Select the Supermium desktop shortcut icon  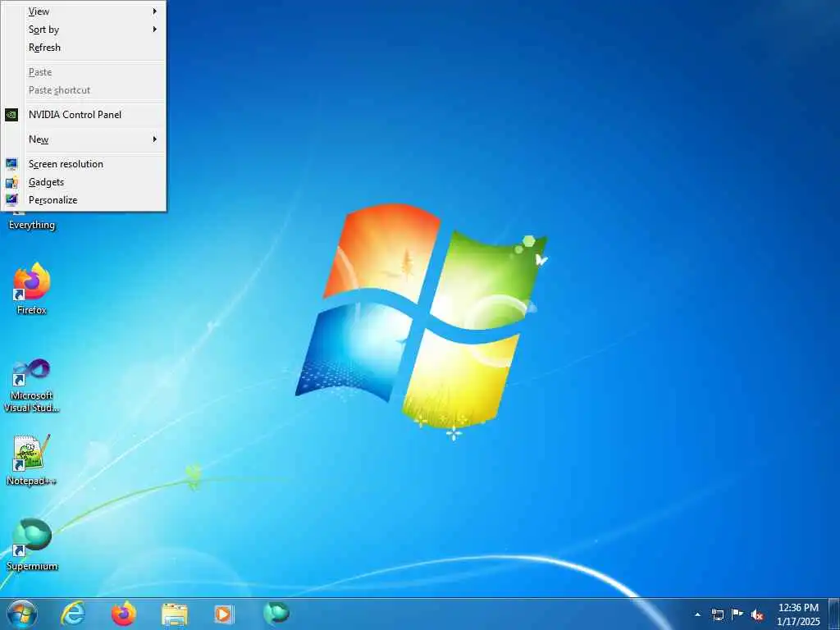pos(32,537)
